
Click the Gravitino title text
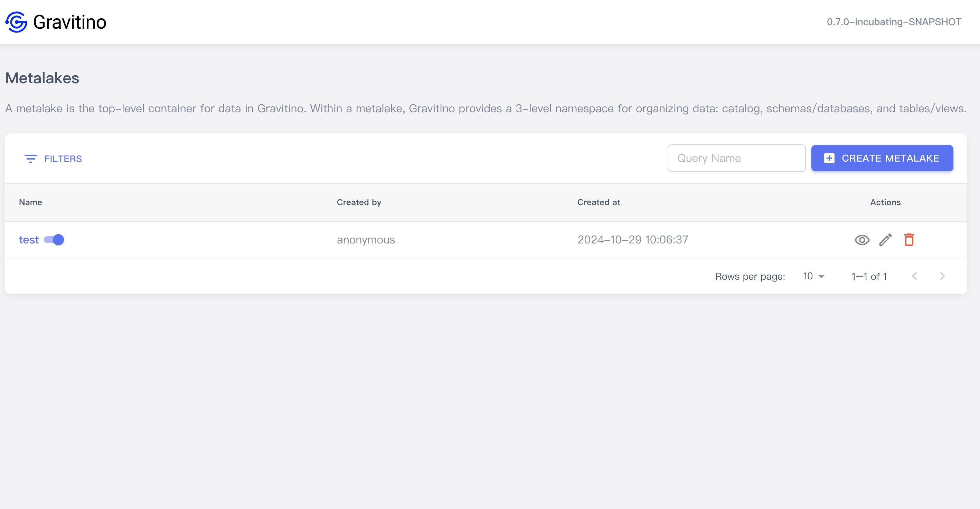(x=69, y=22)
